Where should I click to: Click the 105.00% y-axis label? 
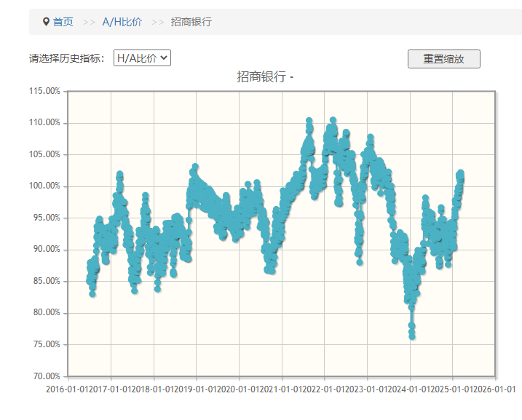44,154
